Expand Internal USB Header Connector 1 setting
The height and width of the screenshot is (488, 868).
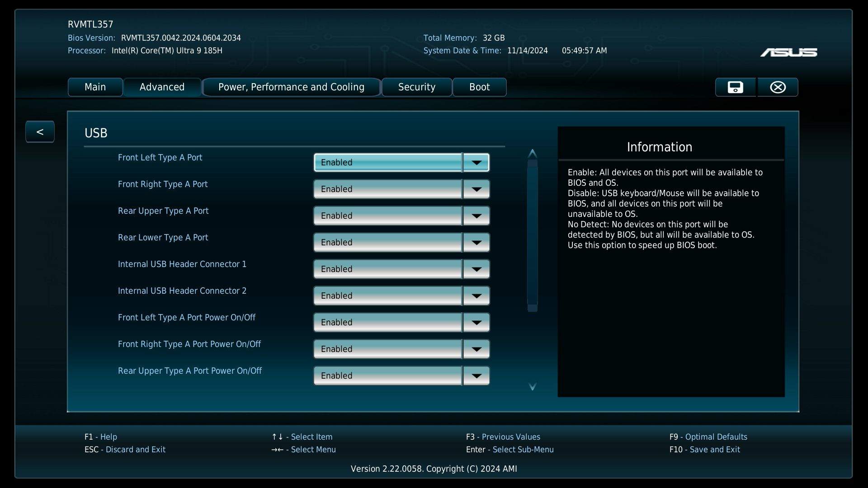(x=401, y=269)
